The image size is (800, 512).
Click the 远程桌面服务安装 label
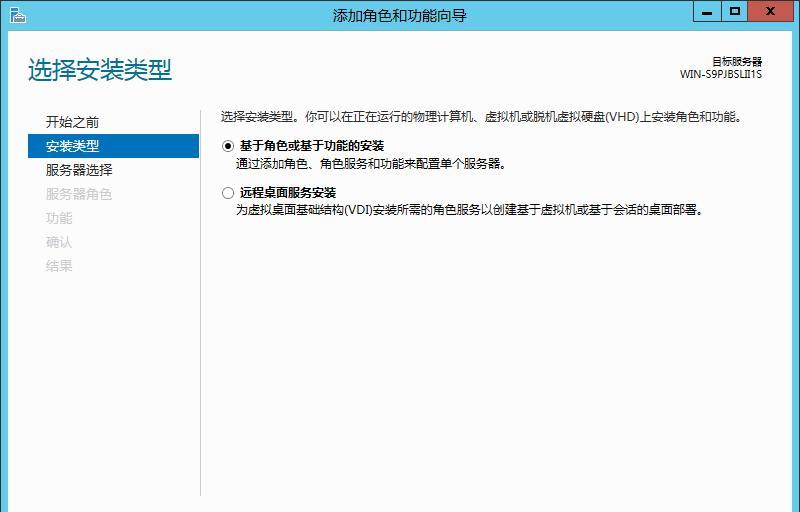pyautogui.click(x=288, y=193)
